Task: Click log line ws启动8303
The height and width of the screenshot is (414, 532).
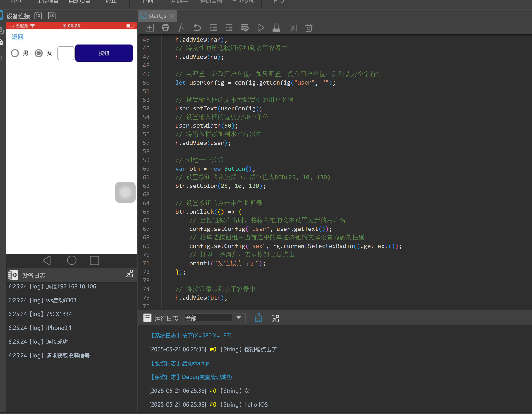Action: 42,300
